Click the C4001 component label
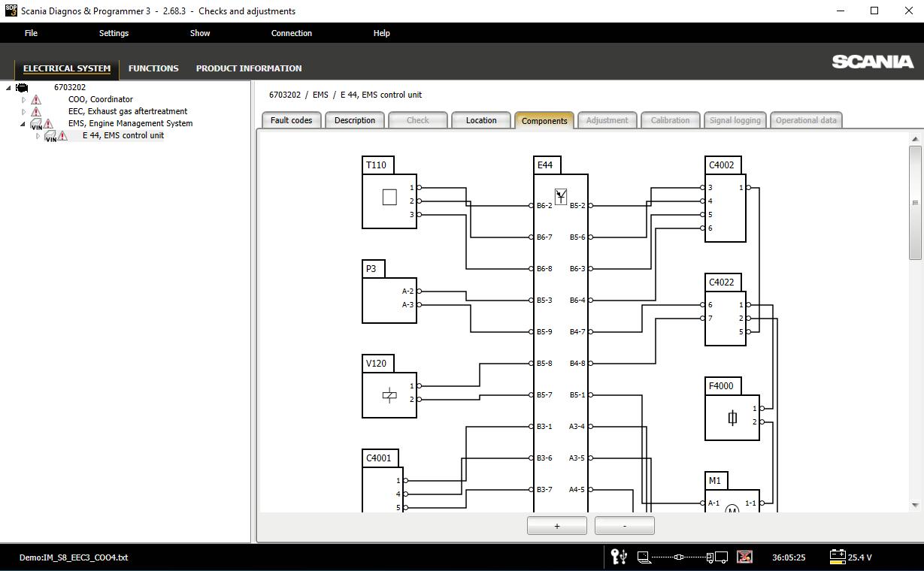 coord(379,458)
